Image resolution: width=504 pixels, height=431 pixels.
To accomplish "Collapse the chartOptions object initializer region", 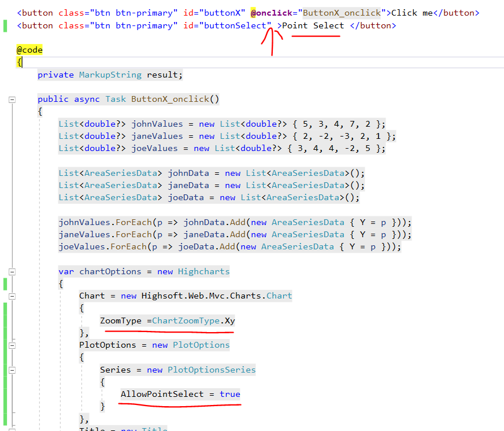I will [12, 271].
